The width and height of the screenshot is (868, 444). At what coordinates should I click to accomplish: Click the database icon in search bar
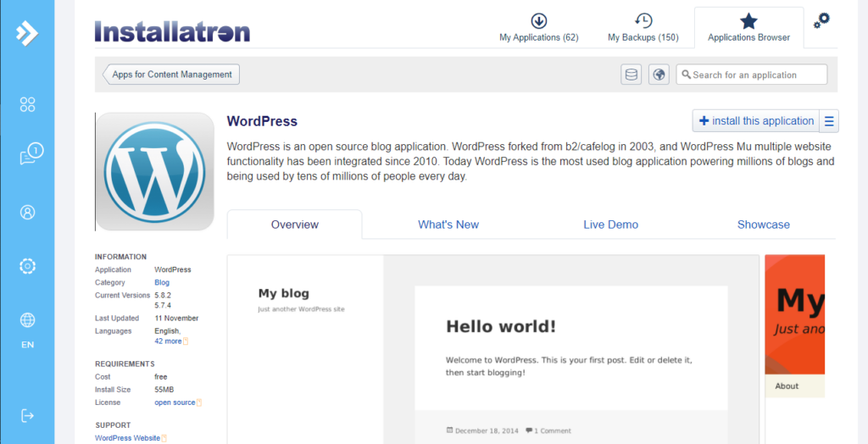(x=631, y=75)
